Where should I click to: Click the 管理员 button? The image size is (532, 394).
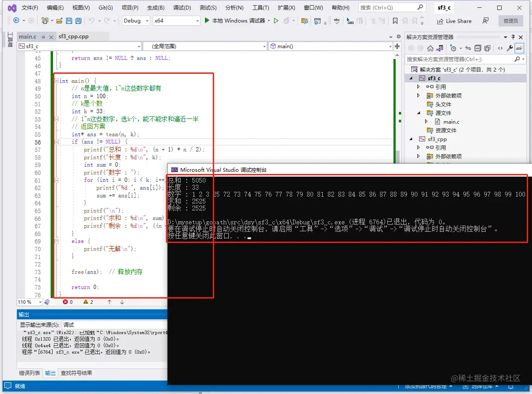(x=511, y=21)
